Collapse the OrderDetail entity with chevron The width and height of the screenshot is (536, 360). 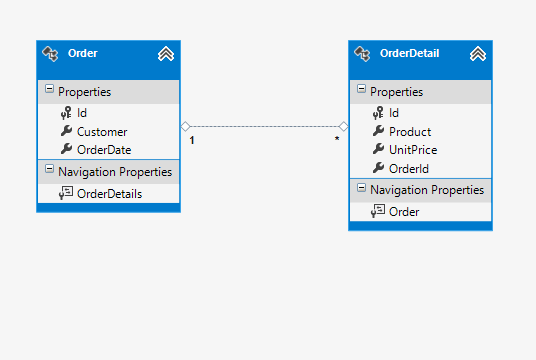(x=478, y=54)
